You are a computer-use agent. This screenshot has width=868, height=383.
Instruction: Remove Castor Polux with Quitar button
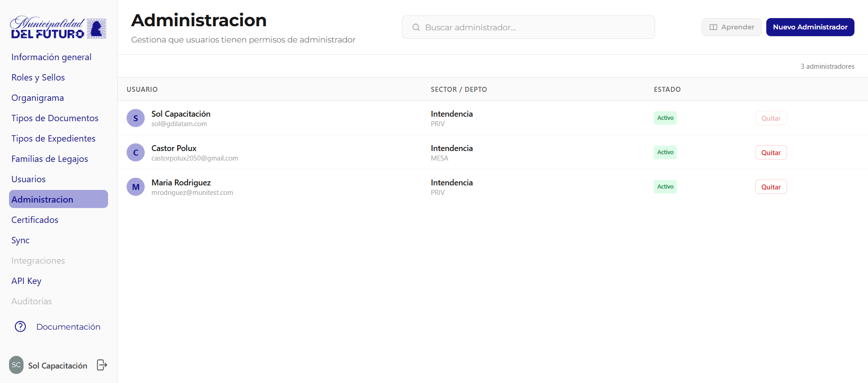pyautogui.click(x=771, y=153)
